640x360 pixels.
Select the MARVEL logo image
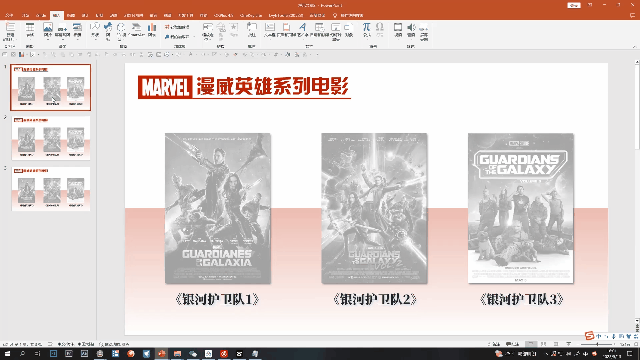point(165,87)
